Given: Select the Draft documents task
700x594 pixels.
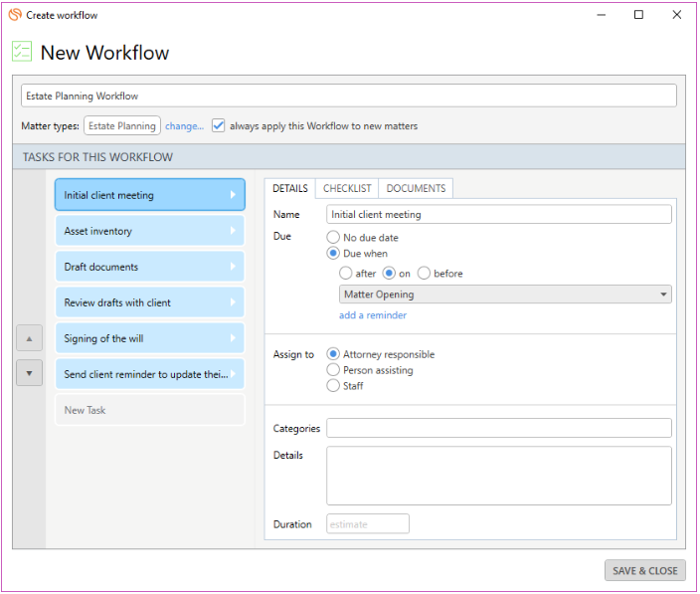Looking at the screenshot, I should pos(150,267).
